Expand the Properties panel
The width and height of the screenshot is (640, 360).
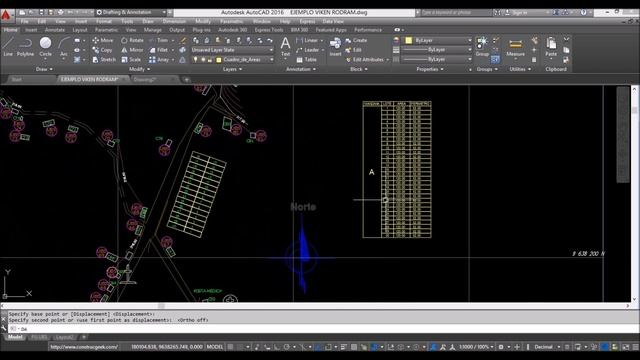pos(430,69)
